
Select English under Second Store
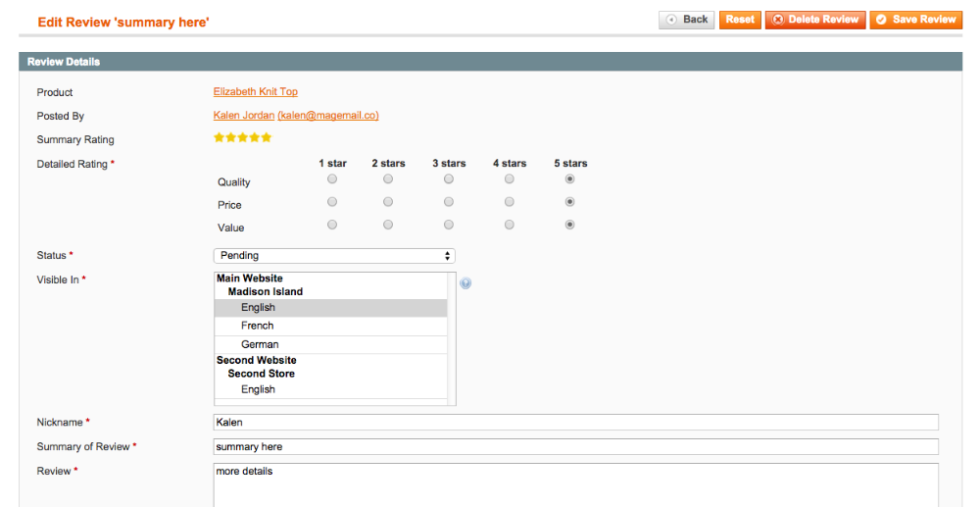tap(258, 389)
